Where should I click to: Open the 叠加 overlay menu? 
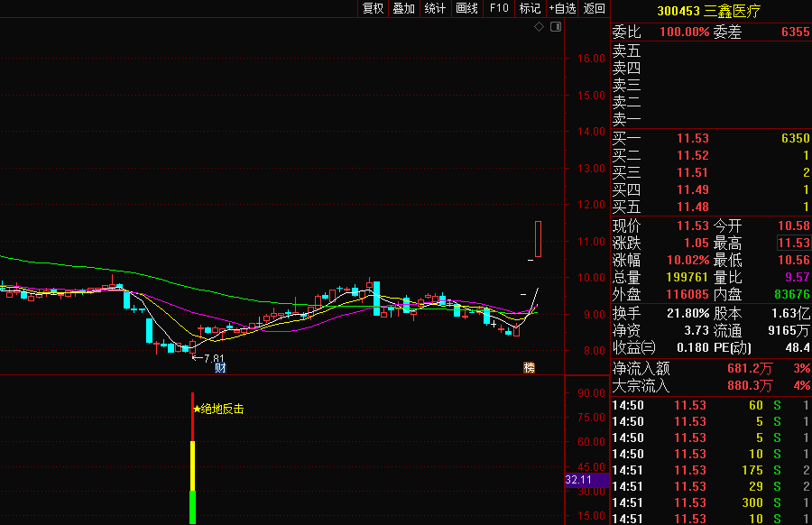coord(403,9)
